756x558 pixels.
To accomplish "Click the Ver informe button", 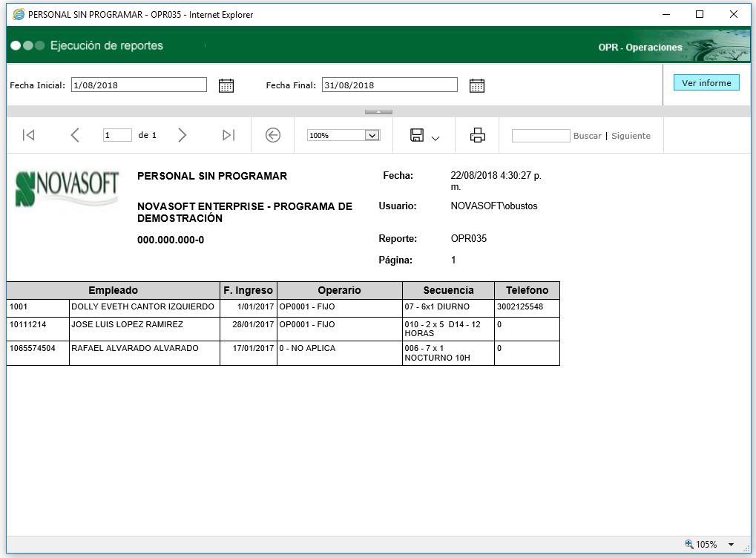I will pos(706,83).
